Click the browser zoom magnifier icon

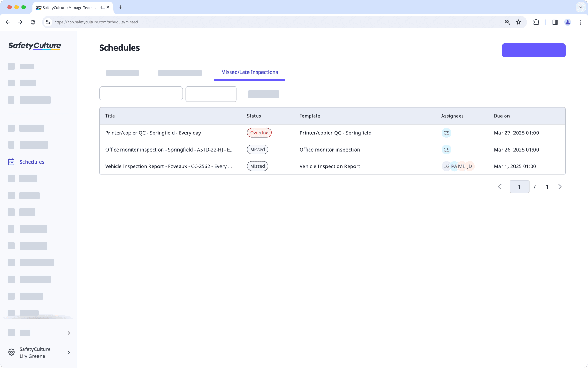tap(507, 22)
